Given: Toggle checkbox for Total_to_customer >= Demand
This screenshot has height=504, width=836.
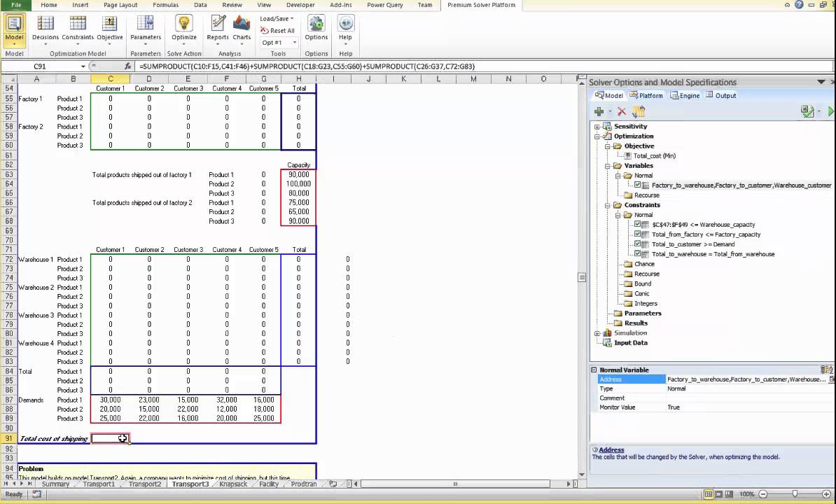Looking at the screenshot, I should coord(638,244).
